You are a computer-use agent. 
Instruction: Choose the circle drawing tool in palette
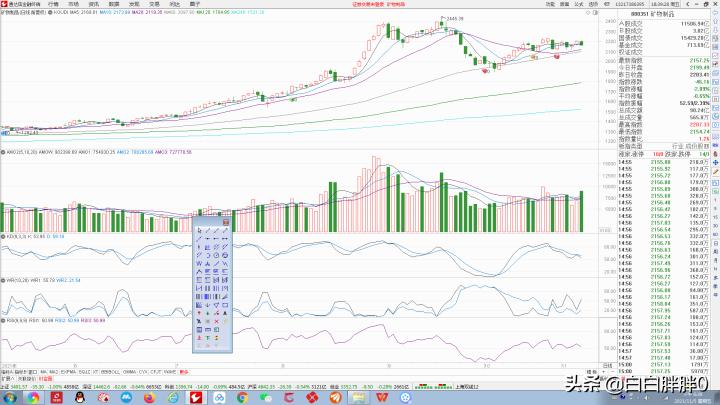[216, 255]
